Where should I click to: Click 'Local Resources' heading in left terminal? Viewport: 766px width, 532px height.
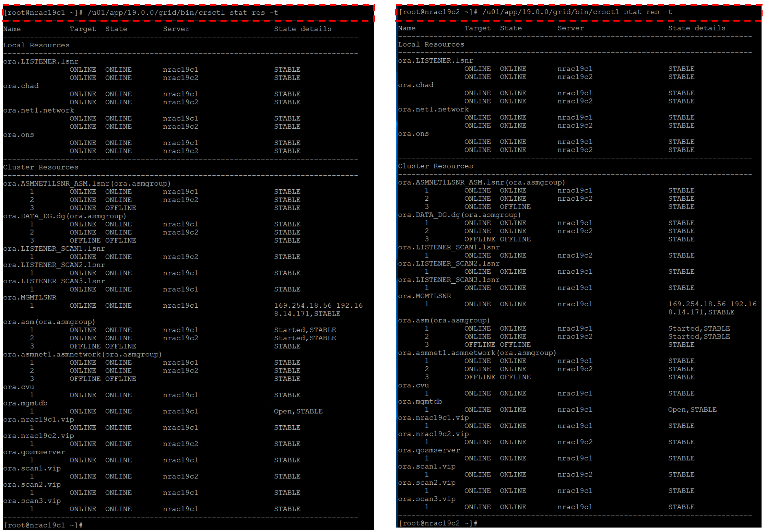[x=36, y=45]
